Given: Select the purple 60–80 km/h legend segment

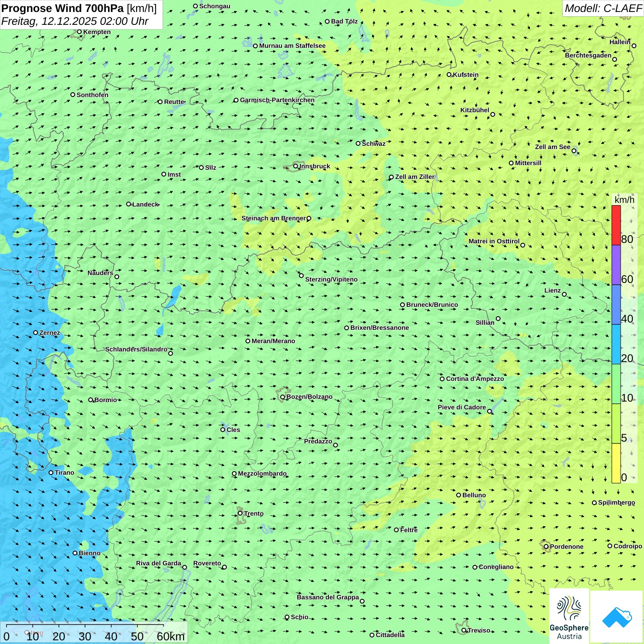Looking at the screenshot, I should (616, 265).
